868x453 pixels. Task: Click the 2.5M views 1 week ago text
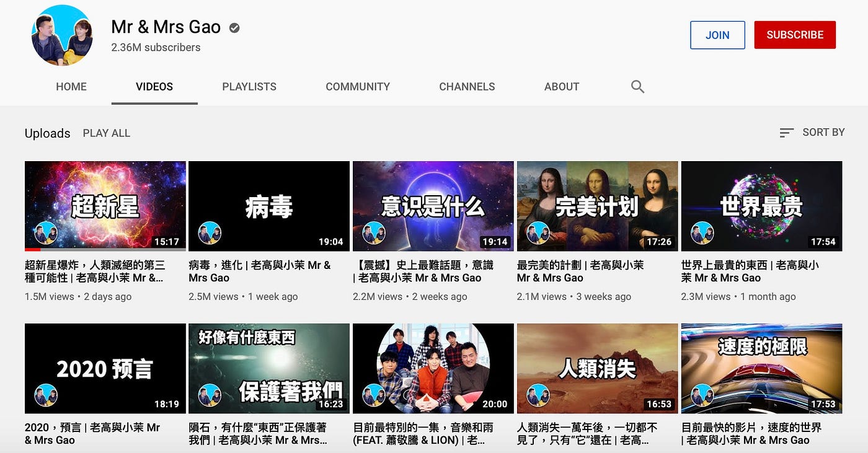tap(243, 297)
